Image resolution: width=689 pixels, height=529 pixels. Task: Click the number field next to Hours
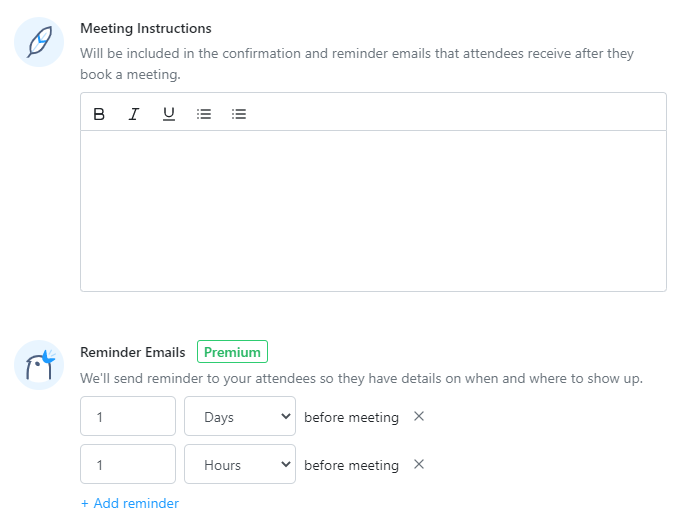pos(128,465)
